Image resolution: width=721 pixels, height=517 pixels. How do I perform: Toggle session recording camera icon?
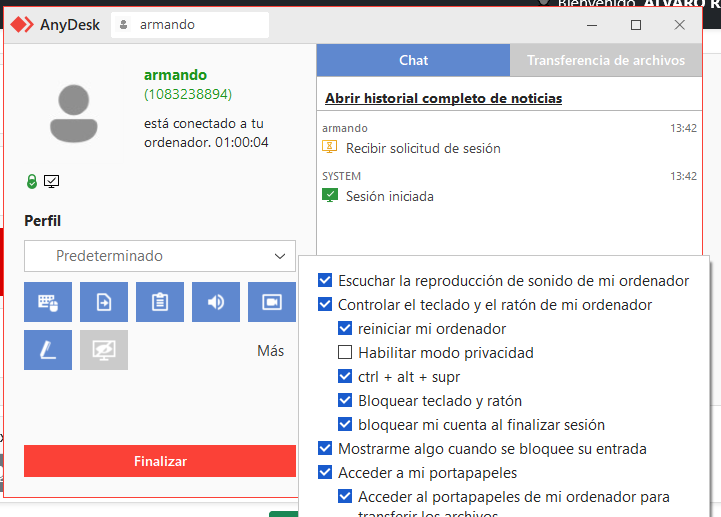(271, 302)
